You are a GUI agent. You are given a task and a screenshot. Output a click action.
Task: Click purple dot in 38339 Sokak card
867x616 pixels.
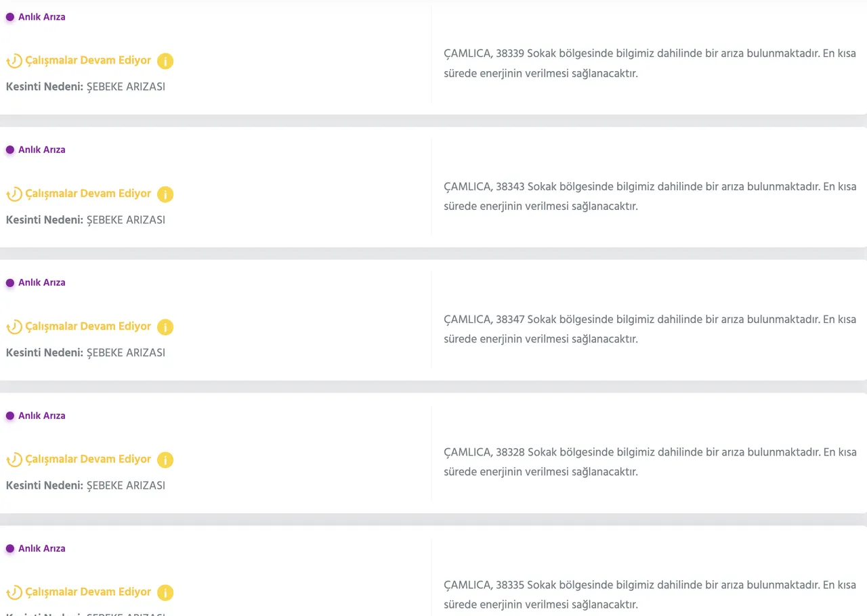(x=10, y=17)
